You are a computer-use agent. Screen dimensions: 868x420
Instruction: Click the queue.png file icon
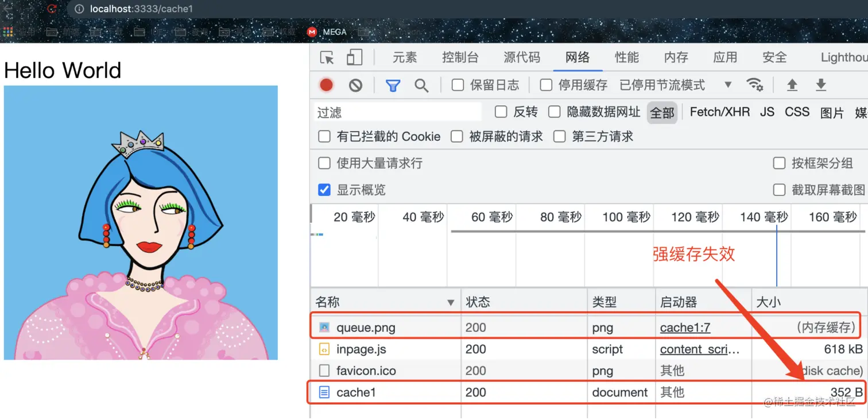[x=324, y=327]
